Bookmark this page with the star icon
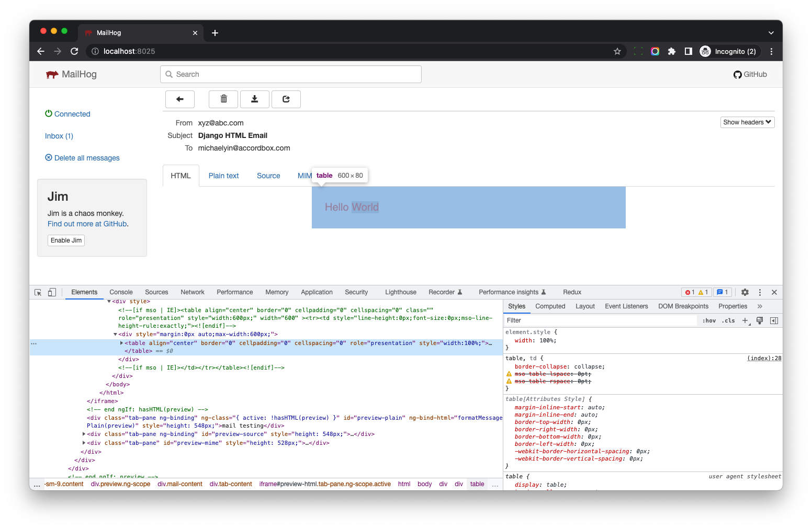Screen dimensions: 812x529 pos(617,51)
